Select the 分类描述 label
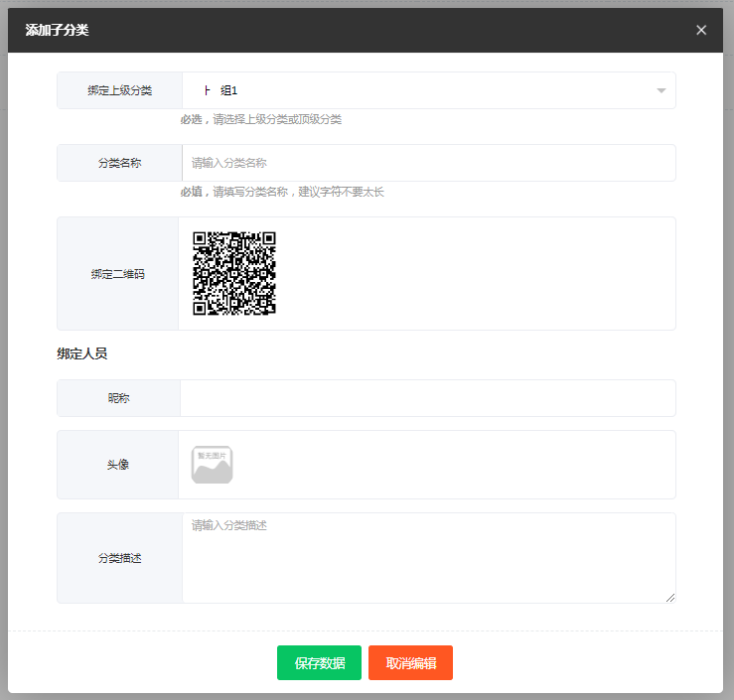The width and height of the screenshot is (734, 700). 120,558
